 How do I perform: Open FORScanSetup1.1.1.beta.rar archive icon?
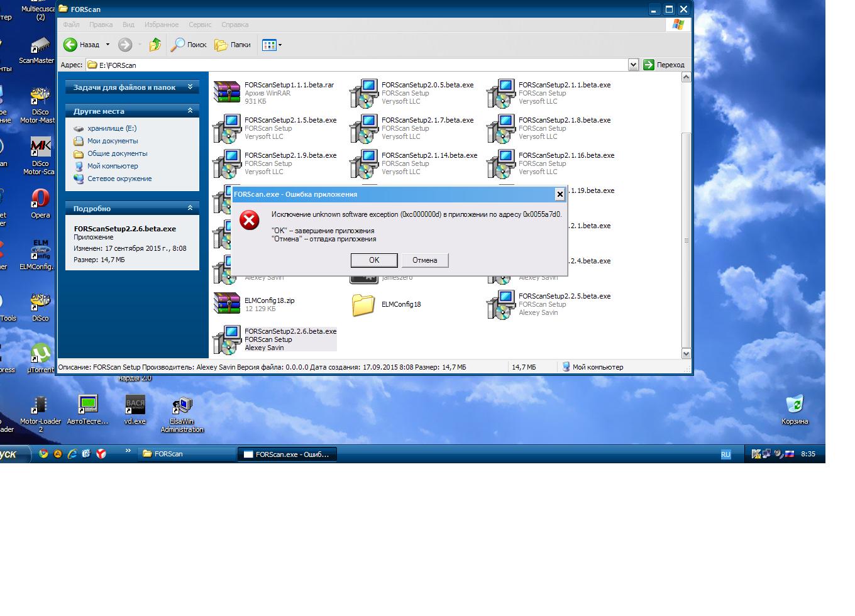[x=226, y=92]
